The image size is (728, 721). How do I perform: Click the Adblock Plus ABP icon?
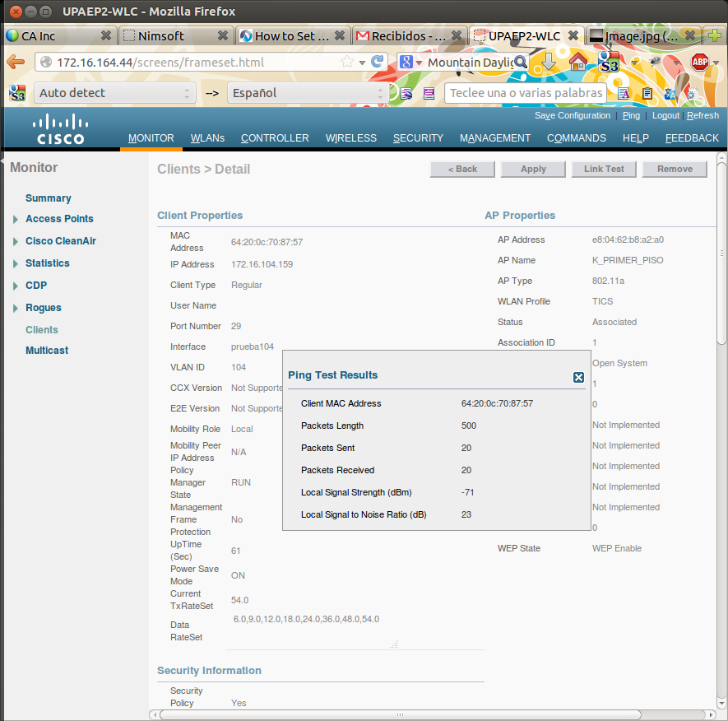coord(700,62)
